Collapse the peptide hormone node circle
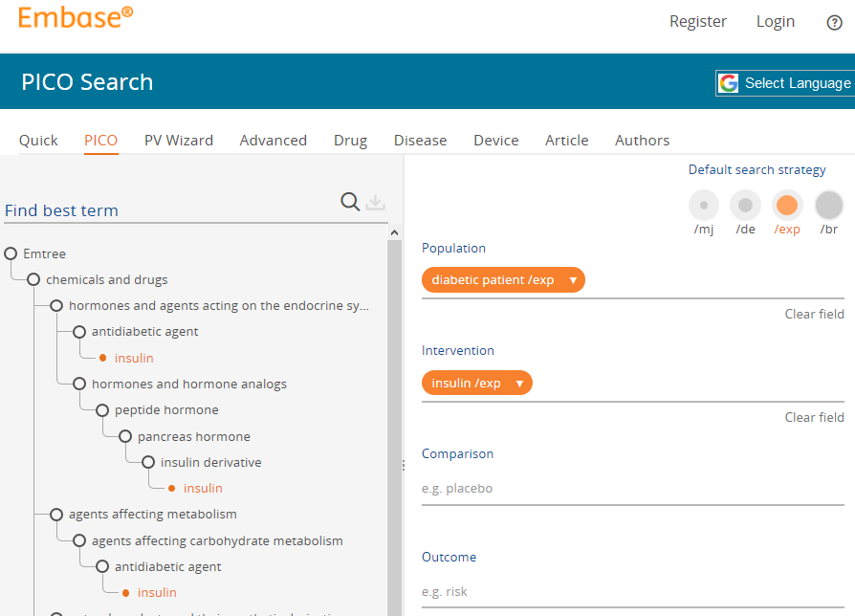 point(102,410)
